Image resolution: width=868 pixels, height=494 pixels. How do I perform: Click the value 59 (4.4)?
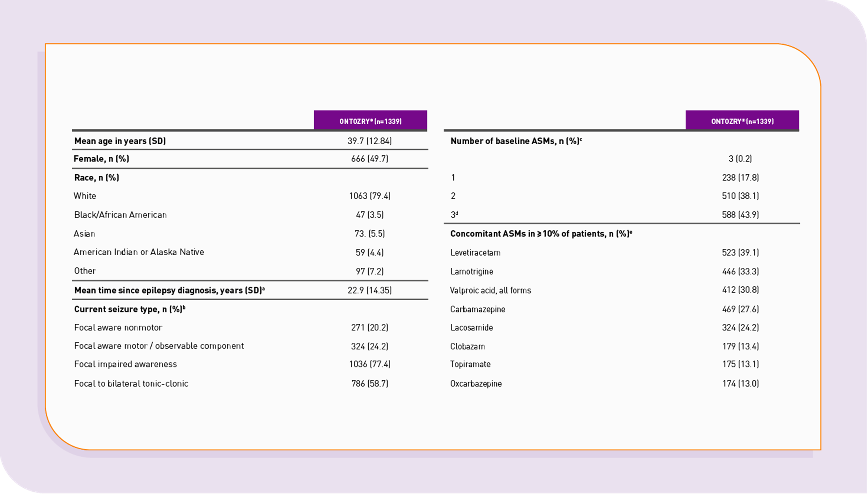click(x=369, y=252)
